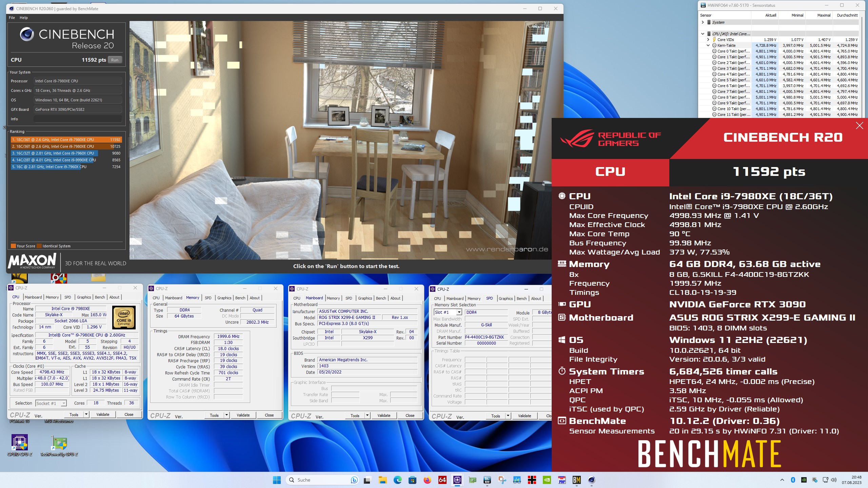Switch to BenchMate BM taskbar icon
This screenshot has height=488, width=868.
(577, 480)
